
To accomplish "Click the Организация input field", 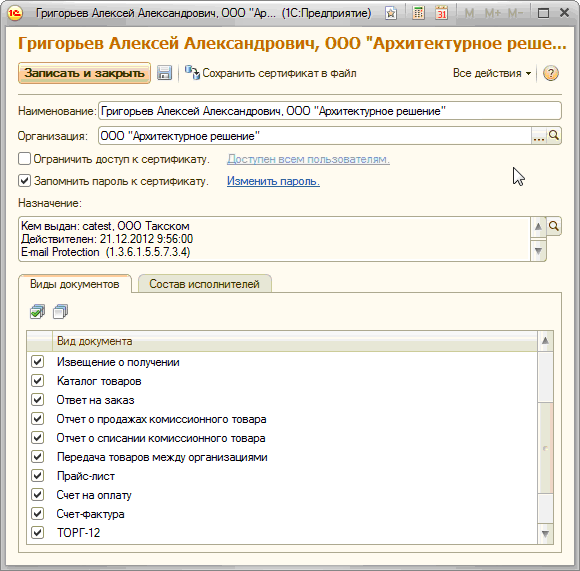I will tap(315, 136).
